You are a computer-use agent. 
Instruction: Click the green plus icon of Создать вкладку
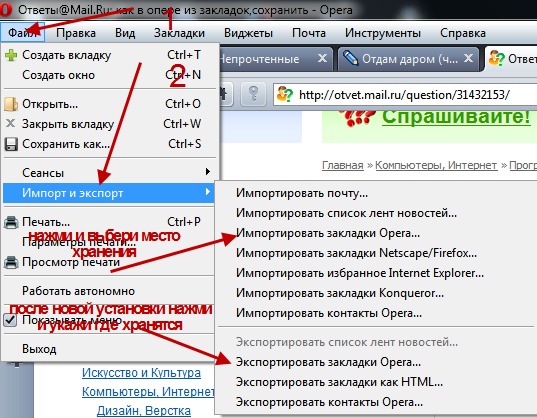[11, 55]
